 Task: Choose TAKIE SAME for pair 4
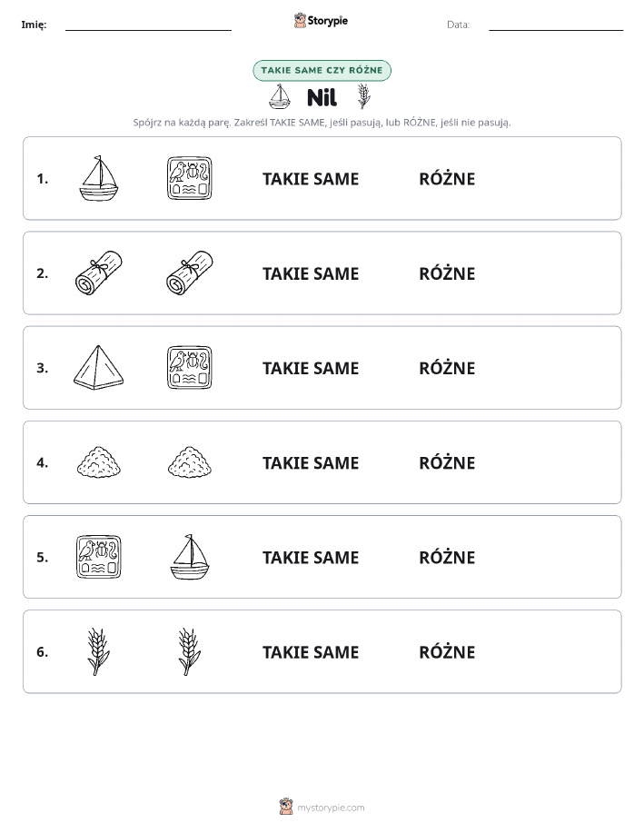tap(311, 462)
